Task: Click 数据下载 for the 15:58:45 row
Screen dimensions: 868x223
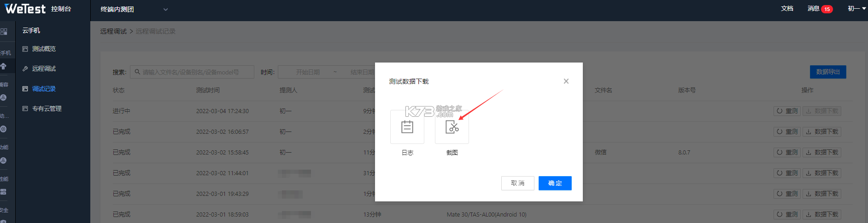Action: click(x=822, y=152)
